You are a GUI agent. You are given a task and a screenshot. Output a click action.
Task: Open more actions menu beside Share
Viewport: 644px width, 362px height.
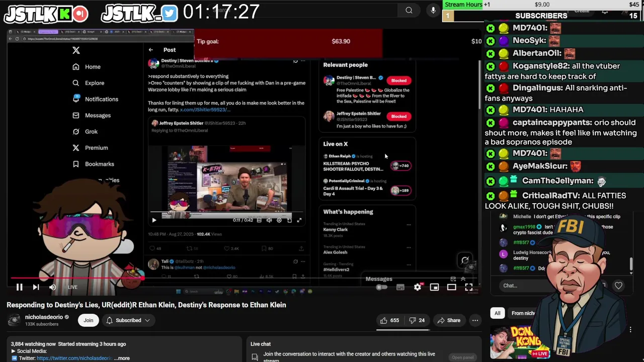[475, 320]
